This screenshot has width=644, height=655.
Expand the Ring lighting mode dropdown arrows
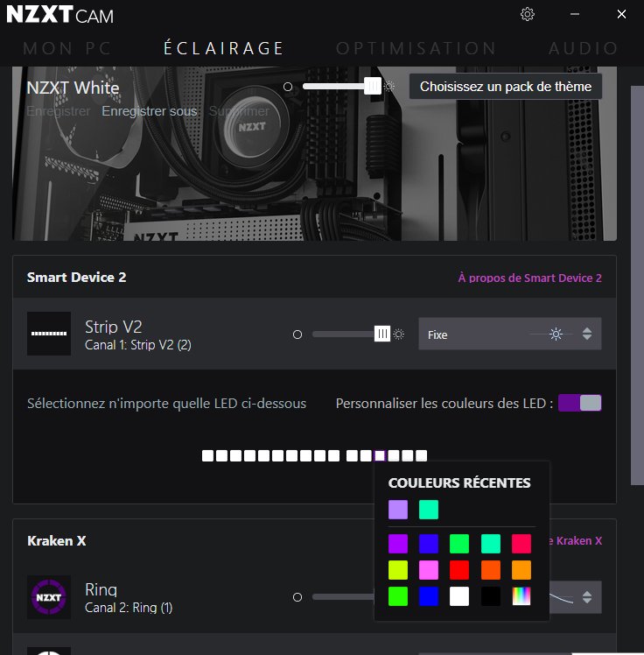(x=587, y=597)
